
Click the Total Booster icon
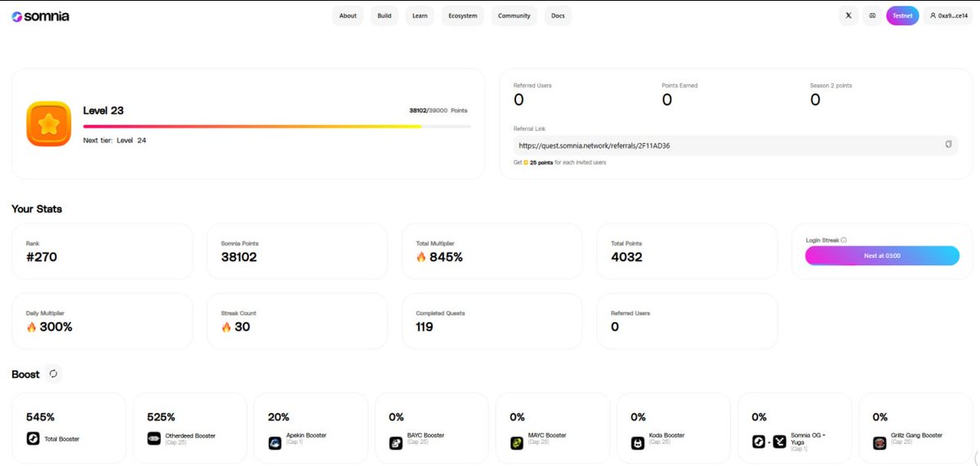pos(33,438)
